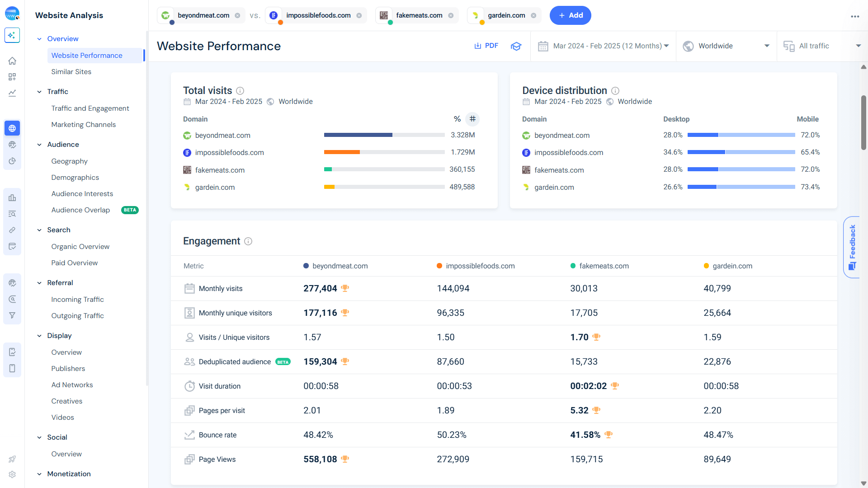Click the settings gear icon in left rail
This screenshot has height=488, width=868.
tap(12, 474)
